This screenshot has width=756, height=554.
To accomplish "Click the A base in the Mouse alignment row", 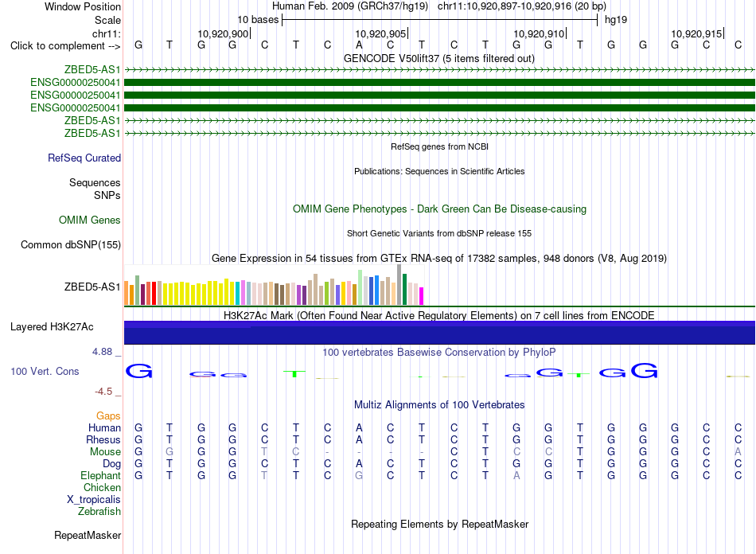I will (738, 452).
